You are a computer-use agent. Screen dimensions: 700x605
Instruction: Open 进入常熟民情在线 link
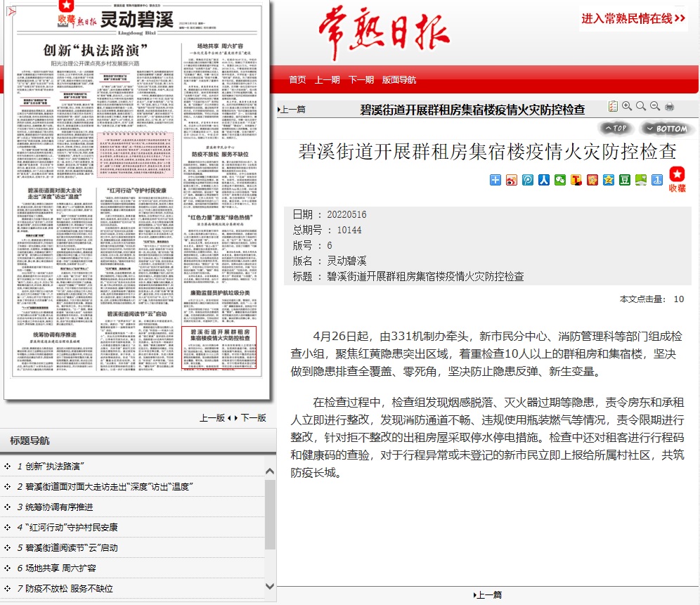pos(633,18)
